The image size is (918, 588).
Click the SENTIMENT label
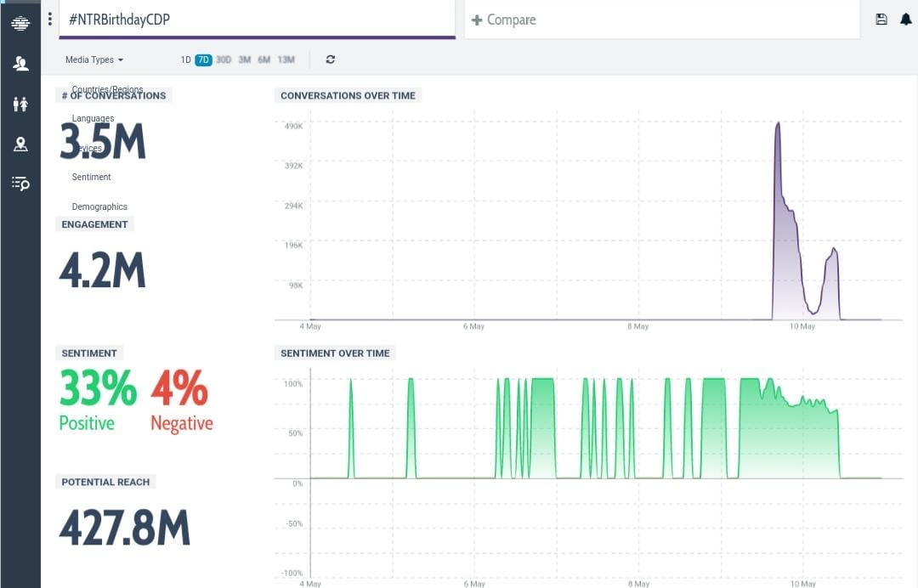click(x=89, y=353)
